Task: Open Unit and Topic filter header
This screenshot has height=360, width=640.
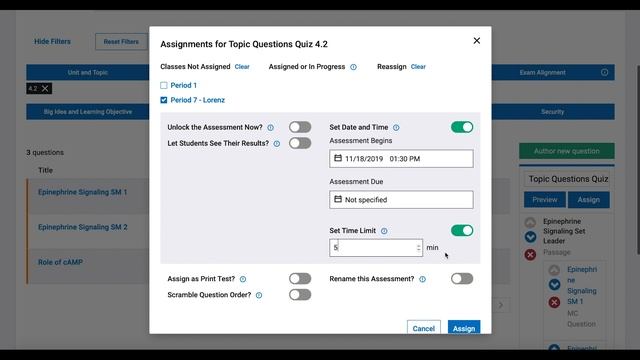Action: [88, 73]
